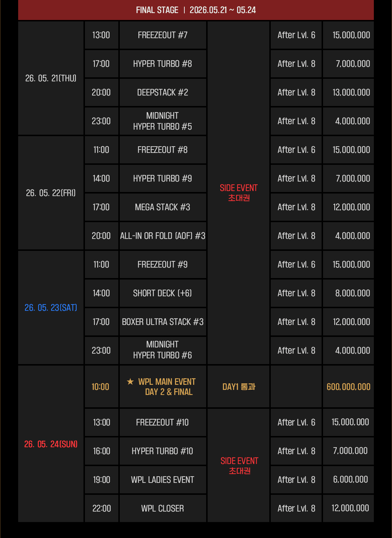Select the FINAL STAGE header banner

pyautogui.click(x=196, y=10)
